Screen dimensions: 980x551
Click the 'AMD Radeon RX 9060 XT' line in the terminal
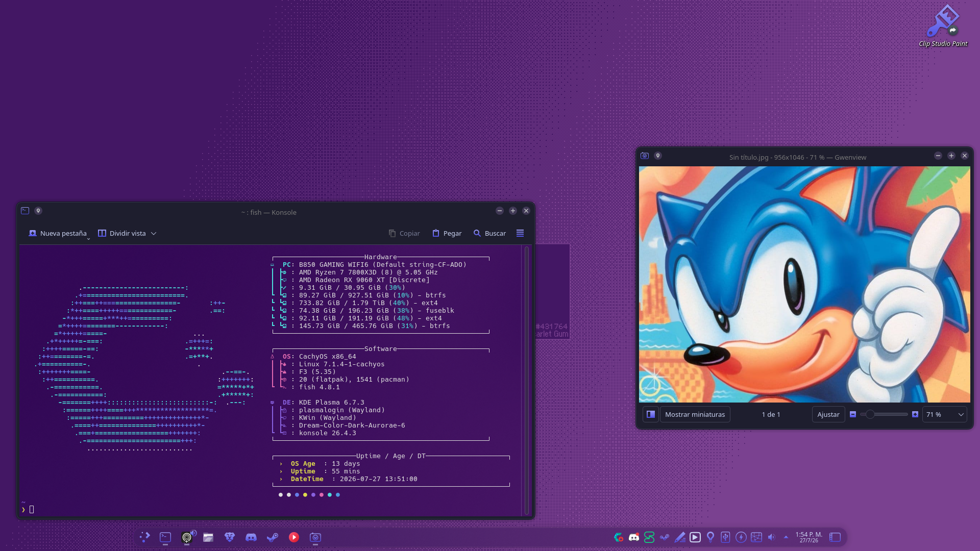364,280
